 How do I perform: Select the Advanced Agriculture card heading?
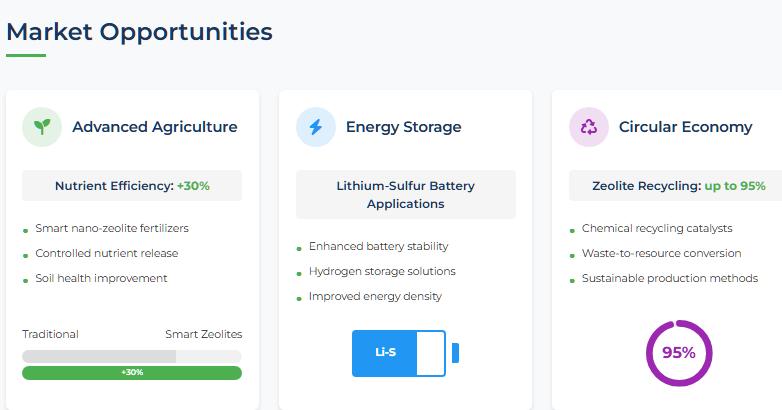click(155, 127)
